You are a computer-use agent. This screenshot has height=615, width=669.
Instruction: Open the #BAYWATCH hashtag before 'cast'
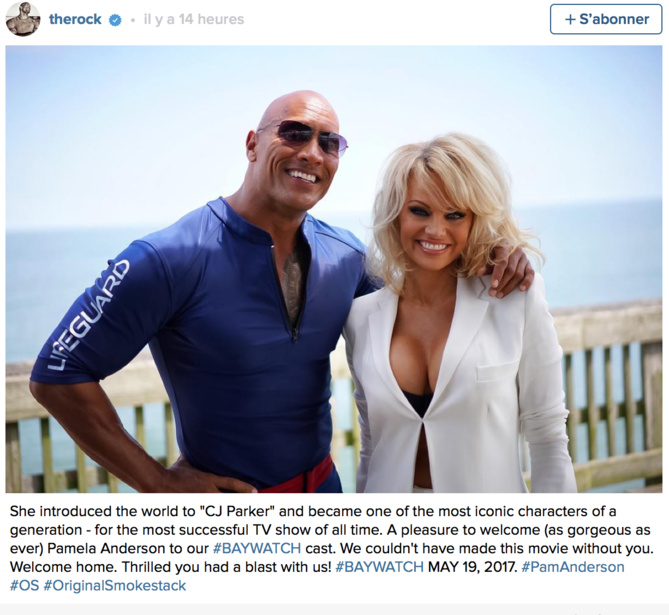(x=256, y=548)
